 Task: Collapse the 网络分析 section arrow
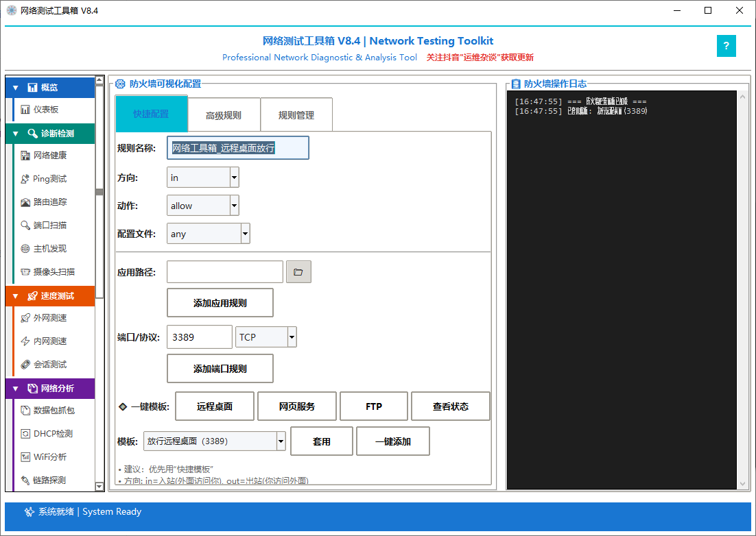pyautogui.click(x=15, y=388)
